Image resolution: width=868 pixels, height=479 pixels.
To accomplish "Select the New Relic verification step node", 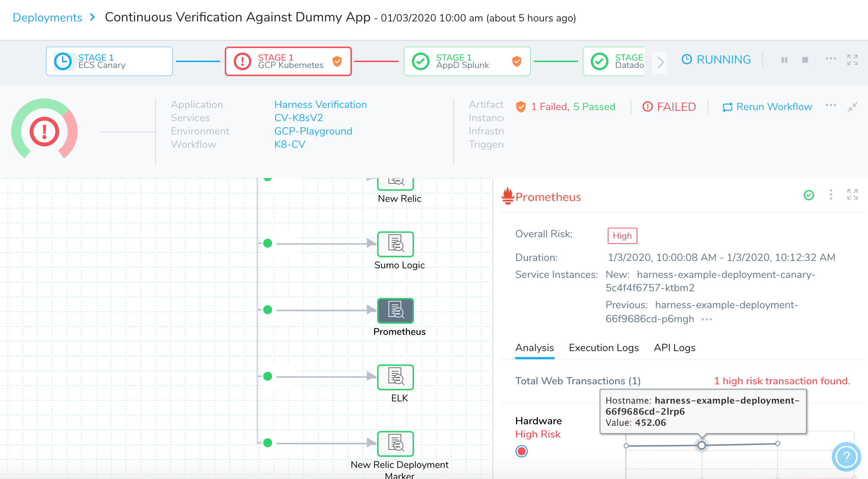I will [x=396, y=184].
